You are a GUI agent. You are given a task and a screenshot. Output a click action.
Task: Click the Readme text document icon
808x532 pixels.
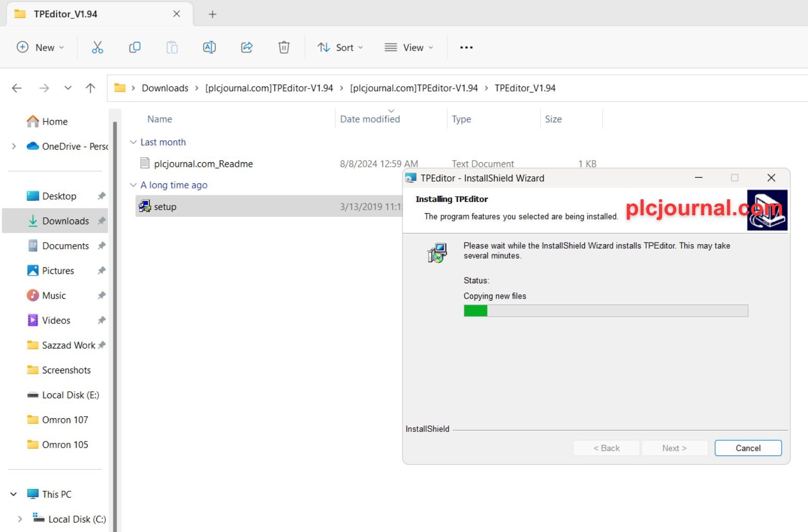coord(145,163)
